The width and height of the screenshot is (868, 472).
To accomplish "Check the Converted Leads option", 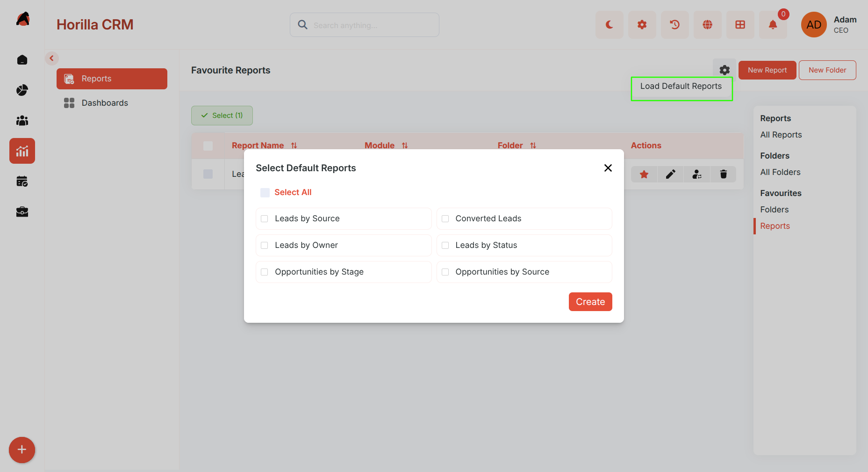I will coord(445,219).
